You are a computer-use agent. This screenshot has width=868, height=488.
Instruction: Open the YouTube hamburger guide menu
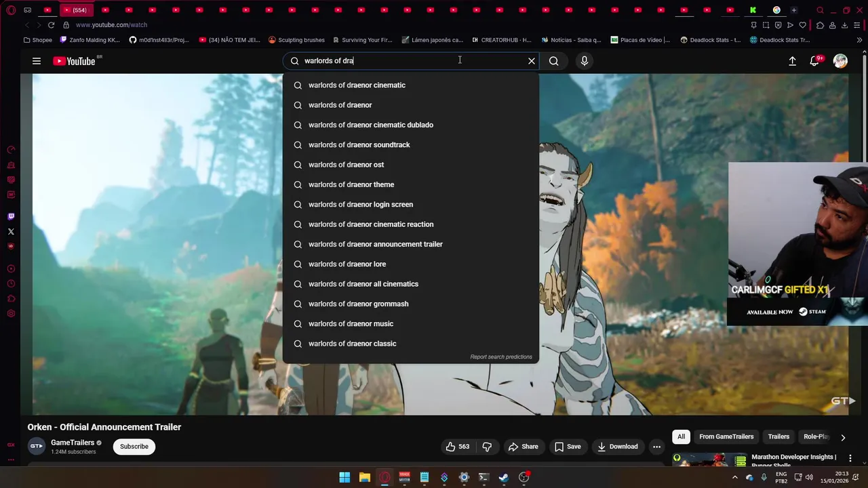pos(37,61)
